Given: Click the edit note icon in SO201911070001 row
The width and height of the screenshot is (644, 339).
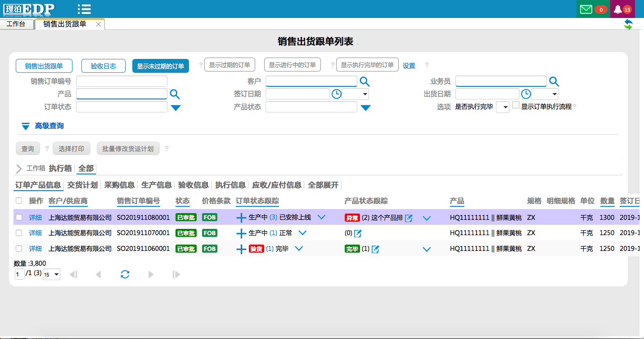Looking at the screenshot, I should pos(358,233).
